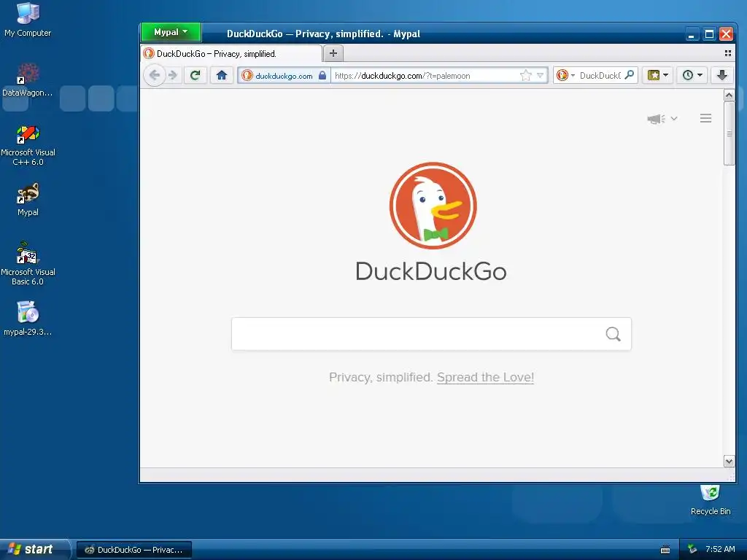Click the URL address bar field
The image size is (747, 560).
[x=424, y=76]
